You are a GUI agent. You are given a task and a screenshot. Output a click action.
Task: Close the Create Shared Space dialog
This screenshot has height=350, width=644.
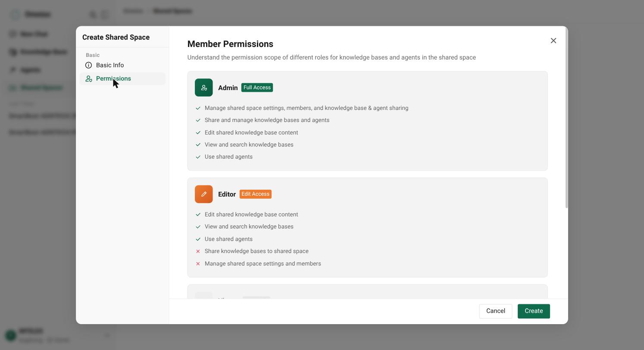click(553, 41)
